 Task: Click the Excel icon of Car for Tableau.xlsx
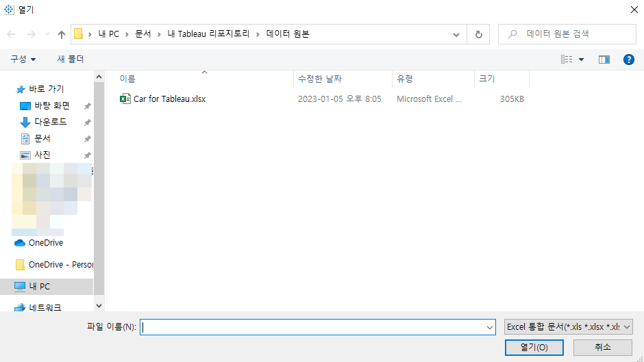[x=125, y=99]
